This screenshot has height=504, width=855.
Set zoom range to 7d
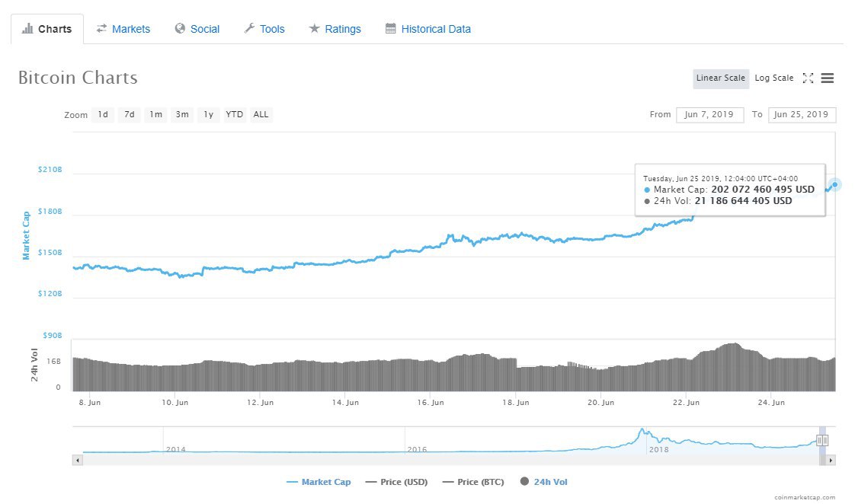pos(130,114)
